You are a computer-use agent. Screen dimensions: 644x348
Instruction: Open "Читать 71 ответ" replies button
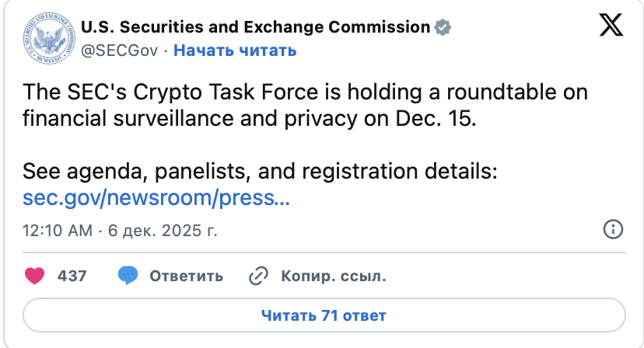pos(324,315)
